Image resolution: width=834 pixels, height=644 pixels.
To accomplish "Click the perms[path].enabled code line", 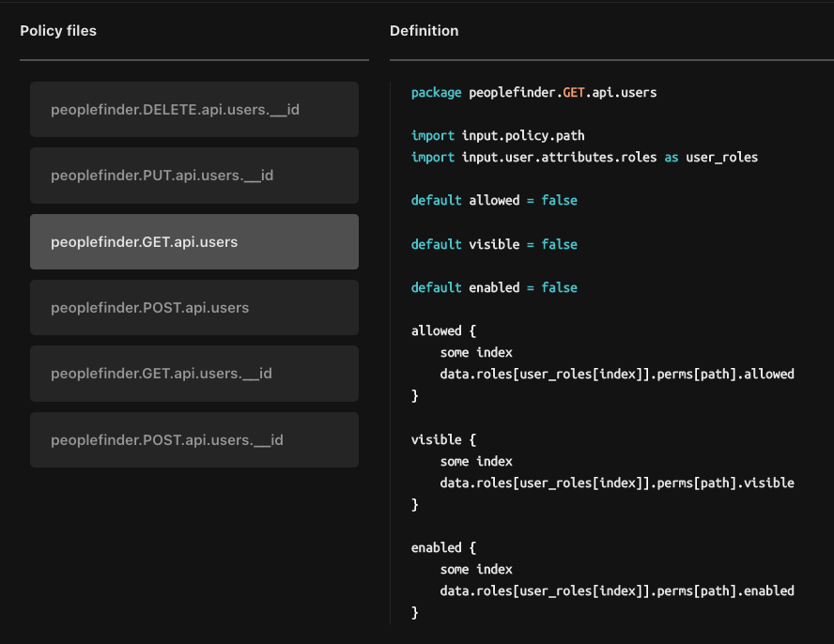I will pyautogui.click(x=616, y=590).
